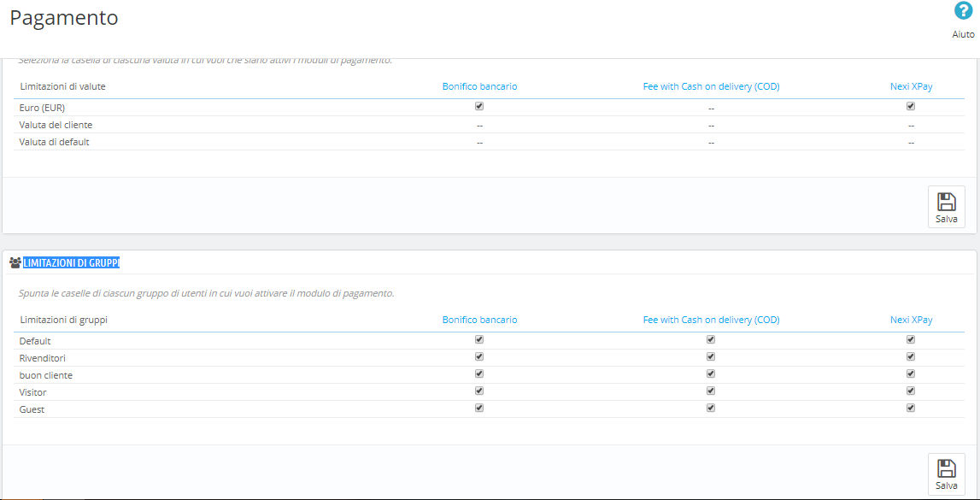Toggle Default group for Cash on delivery
The width and height of the screenshot is (980, 500).
pyautogui.click(x=711, y=339)
